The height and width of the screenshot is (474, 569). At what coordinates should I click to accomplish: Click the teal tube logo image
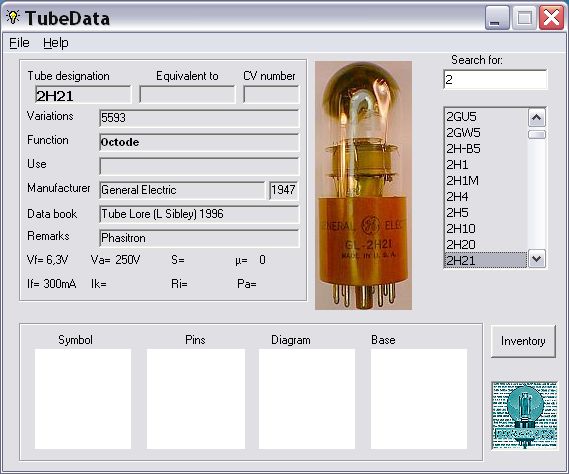[x=524, y=416]
